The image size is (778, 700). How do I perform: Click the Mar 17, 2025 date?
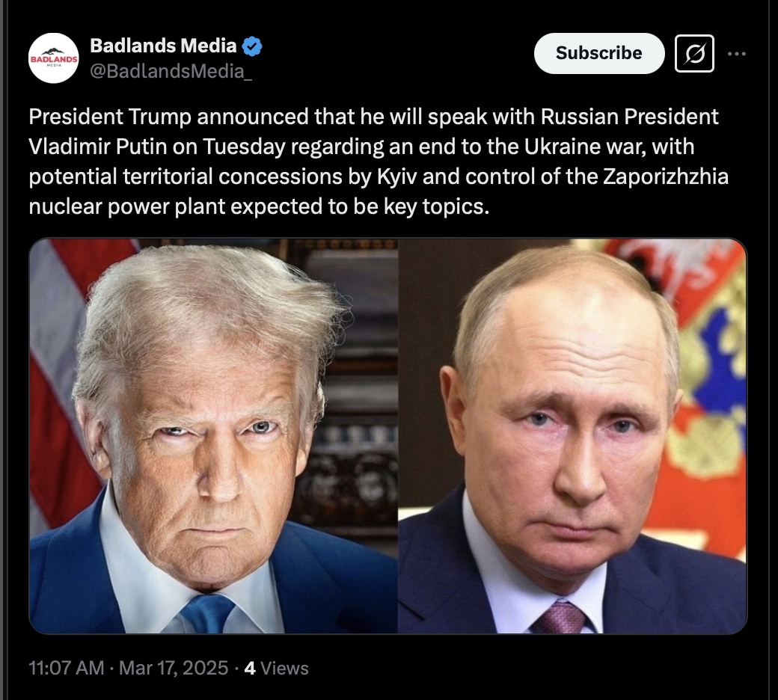174,668
